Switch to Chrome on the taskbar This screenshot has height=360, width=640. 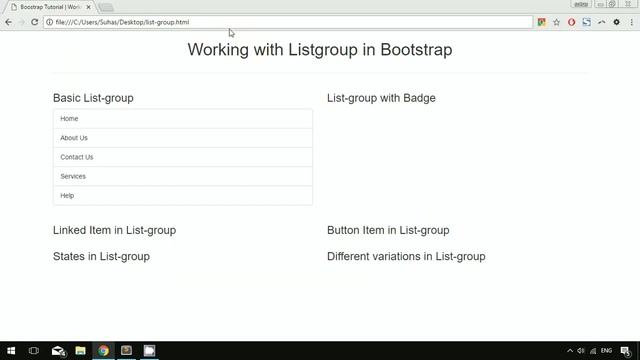point(103,351)
